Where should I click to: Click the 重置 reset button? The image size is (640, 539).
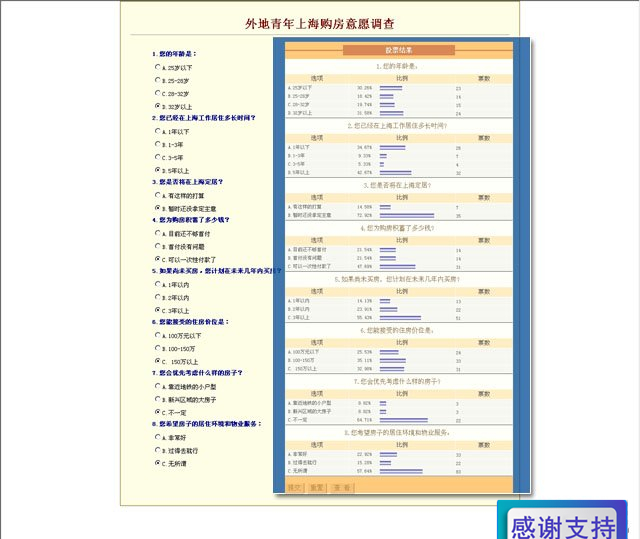[317, 488]
